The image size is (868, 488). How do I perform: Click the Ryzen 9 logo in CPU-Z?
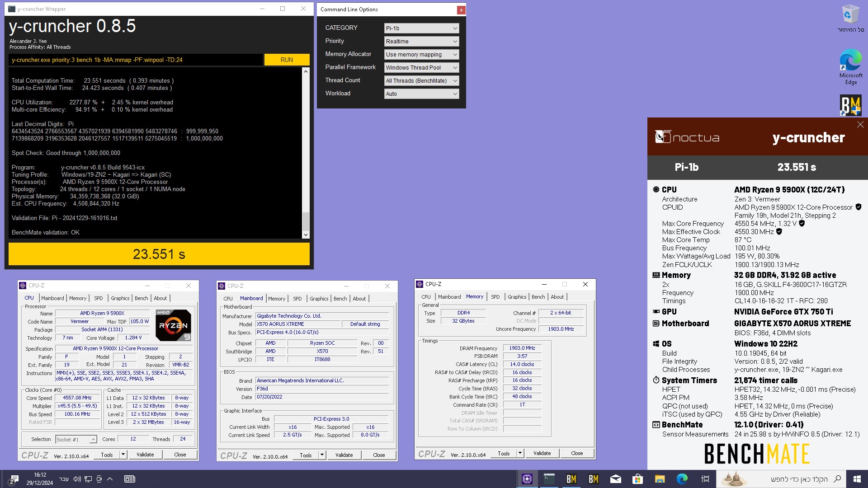pos(173,325)
